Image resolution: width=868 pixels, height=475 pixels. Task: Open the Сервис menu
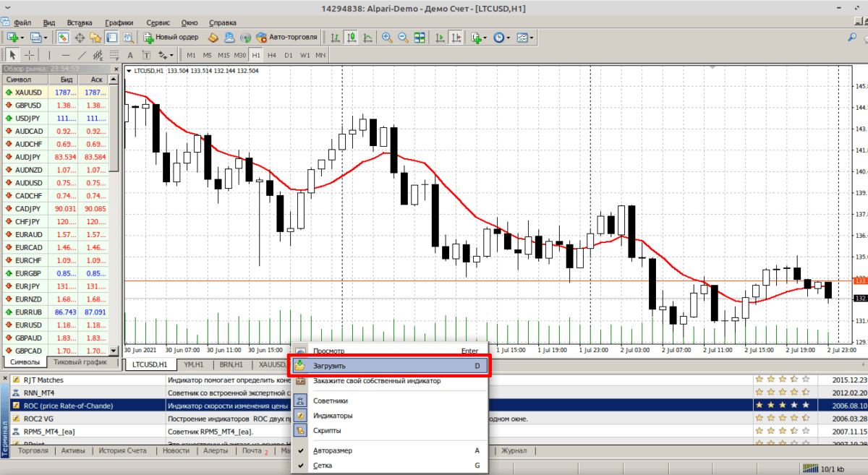pos(158,22)
